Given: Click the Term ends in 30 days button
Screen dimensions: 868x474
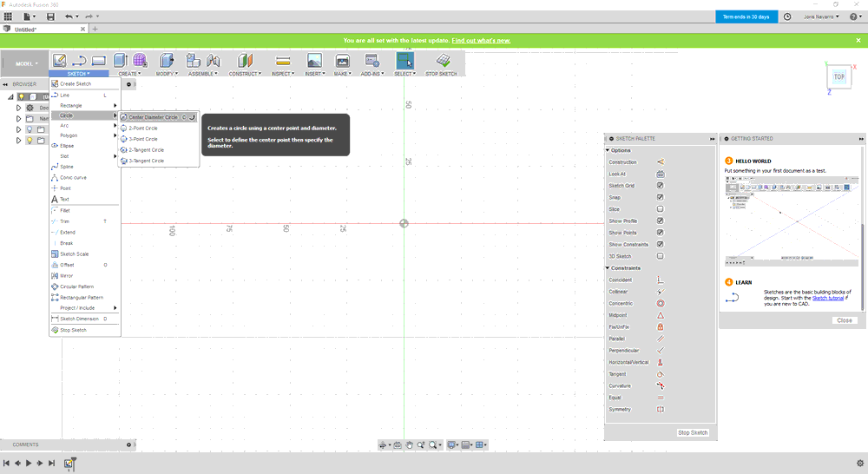Looking at the screenshot, I should 746,16.
